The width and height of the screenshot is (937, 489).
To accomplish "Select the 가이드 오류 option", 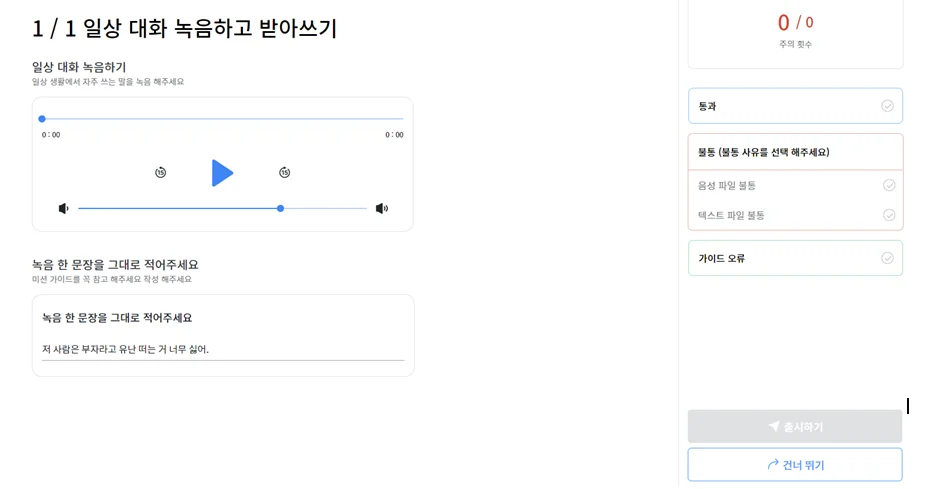I will [795, 258].
